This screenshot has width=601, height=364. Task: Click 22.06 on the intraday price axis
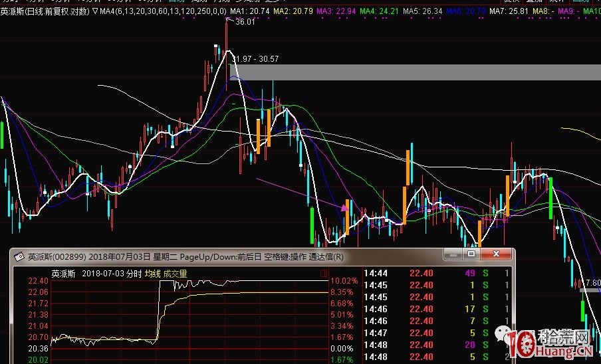click(x=39, y=292)
